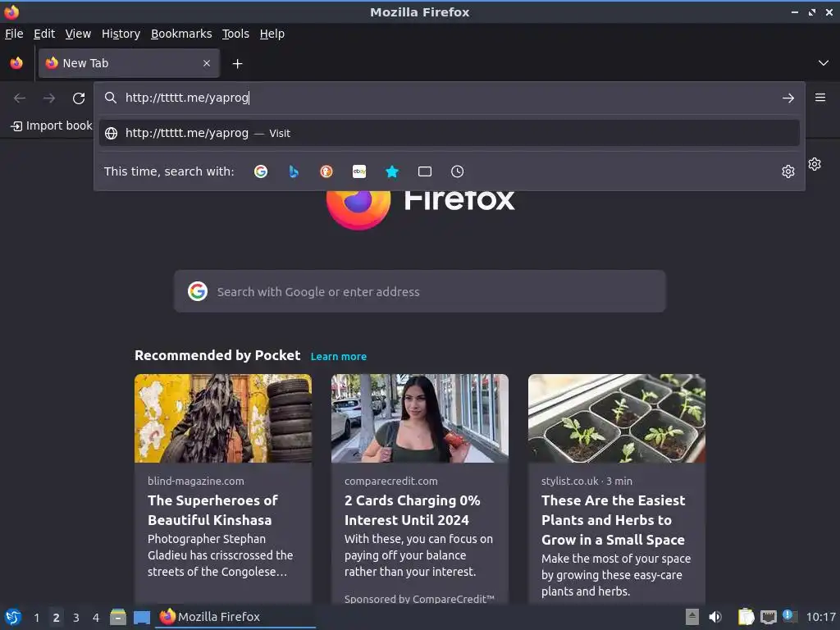Open the Tools menu

[235, 34]
